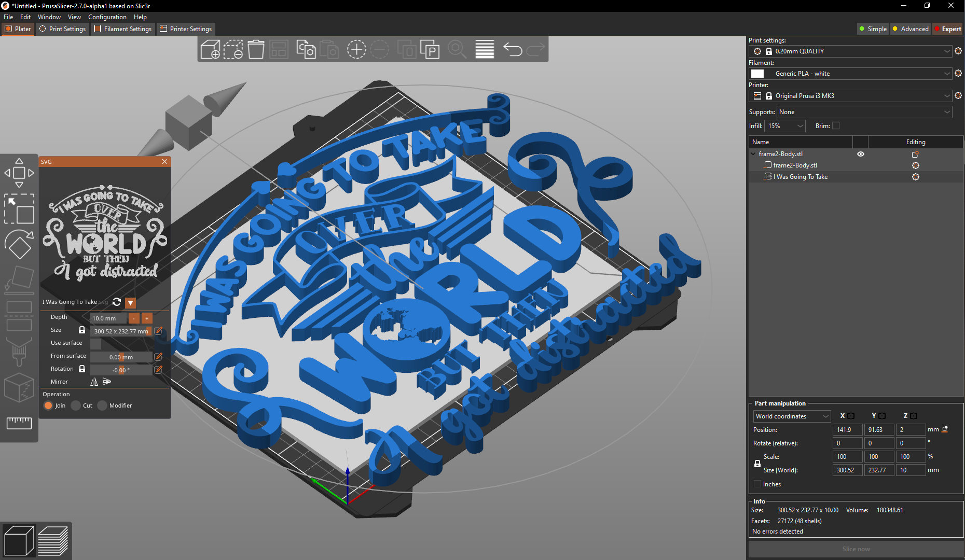Click the Generic PLA white filament swatch
Viewport: 965px width, 560px height.
(757, 73)
